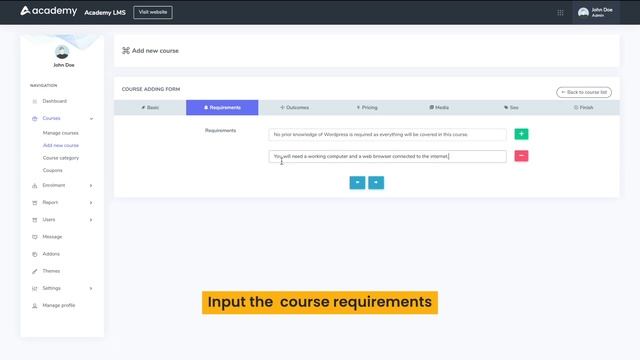This screenshot has height=360, width=640.
Task: Expand the Users submenu arrow
Action: [91, 220]
